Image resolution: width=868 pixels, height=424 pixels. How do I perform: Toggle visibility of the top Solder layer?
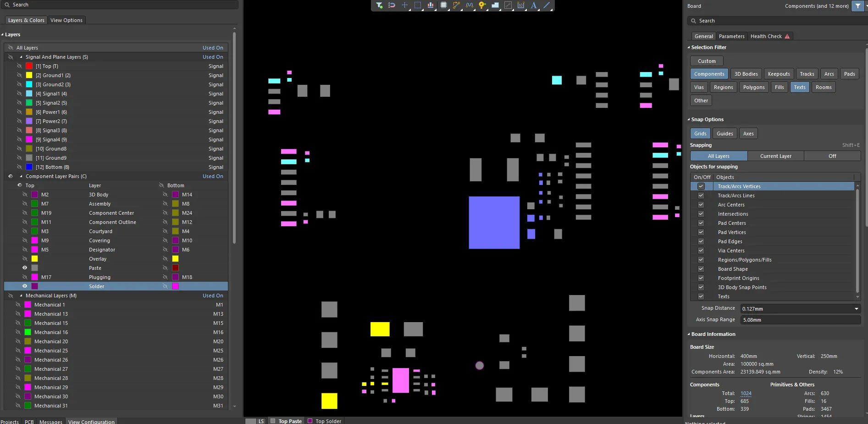[25, 286]
